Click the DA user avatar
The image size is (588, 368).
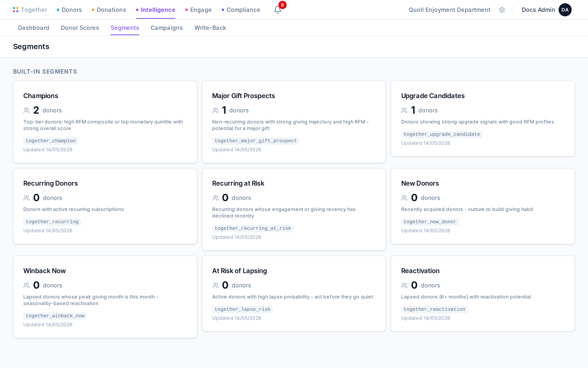pos(565,10)
